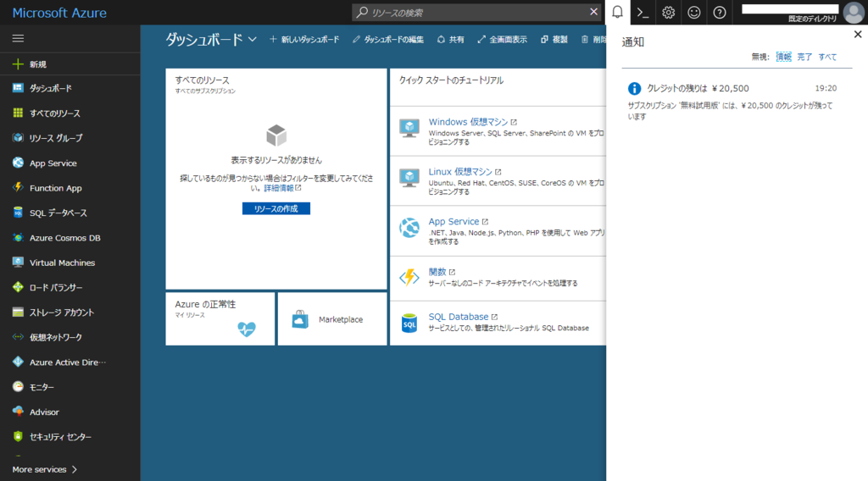This screenshot has height=481, width=868.
Task: Open SQL データベース sidebar icon
Action: click(x=18, y=213)
